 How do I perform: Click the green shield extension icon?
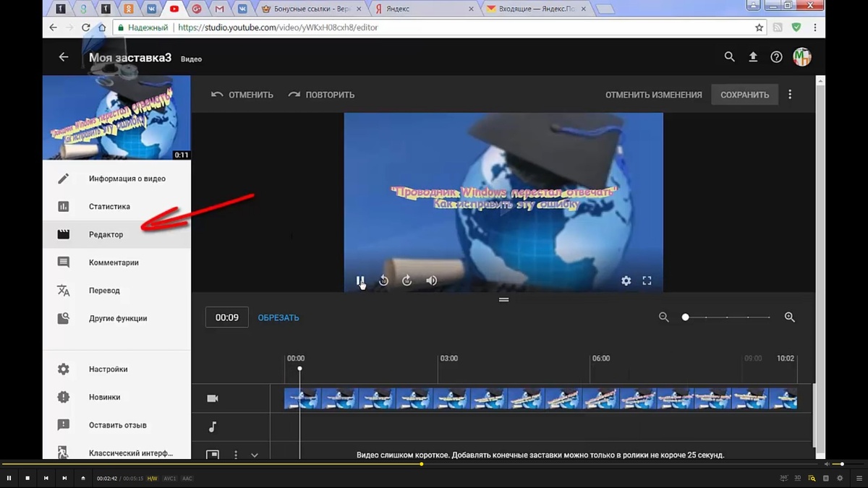point(796,27)
